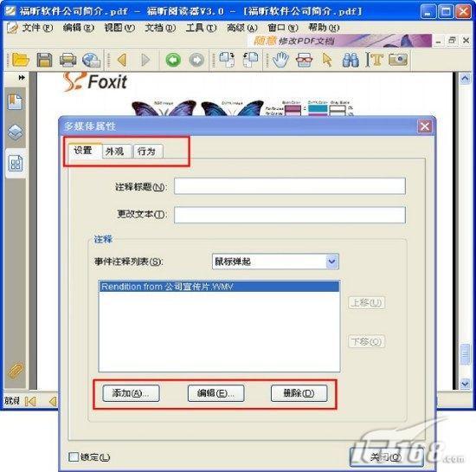Open the 文档(D) menu

pos(160,28)
